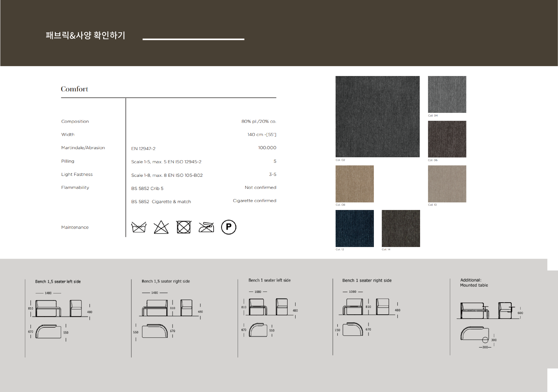This screenshot has width=558, height=392.
Task: Click the do-not-bleach triangle icon
Action: pyautogui.click(x=161, y=227)
